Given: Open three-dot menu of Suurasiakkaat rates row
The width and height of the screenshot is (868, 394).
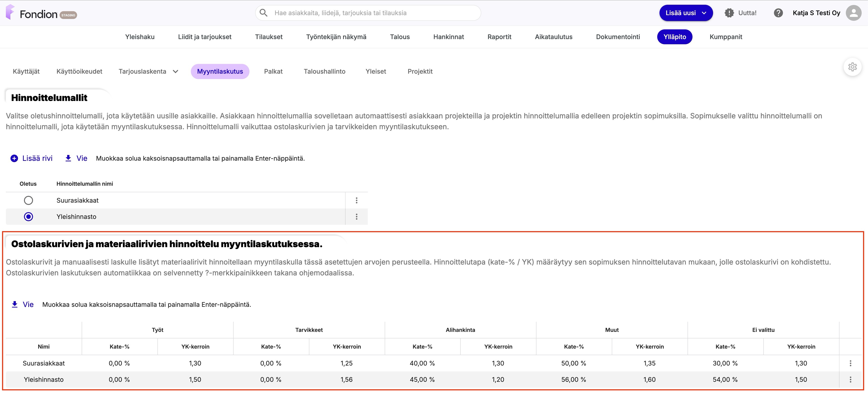Looking at the screenshot, I should click(850, 363).
